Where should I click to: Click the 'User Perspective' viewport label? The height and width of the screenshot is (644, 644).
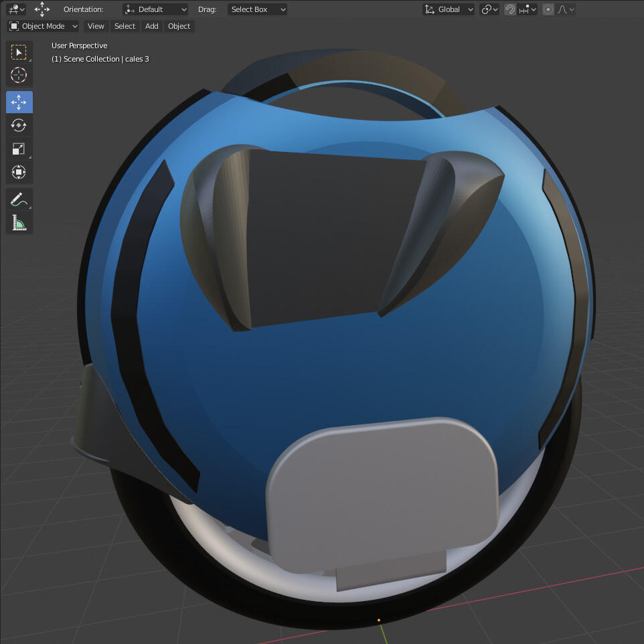pyautogui.click(x=79, y=46)
